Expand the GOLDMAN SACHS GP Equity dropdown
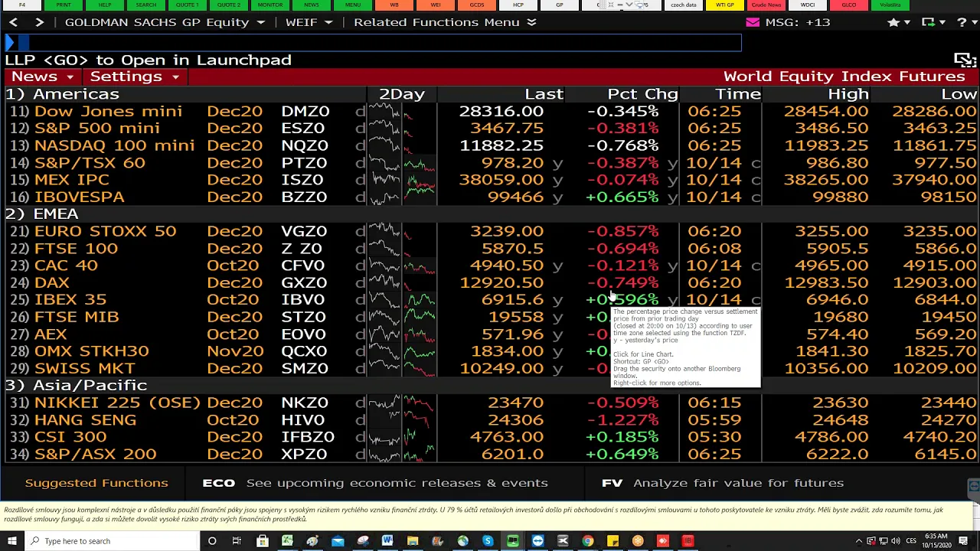This screenshot has width=980, height=551. [x=165, y=22]
